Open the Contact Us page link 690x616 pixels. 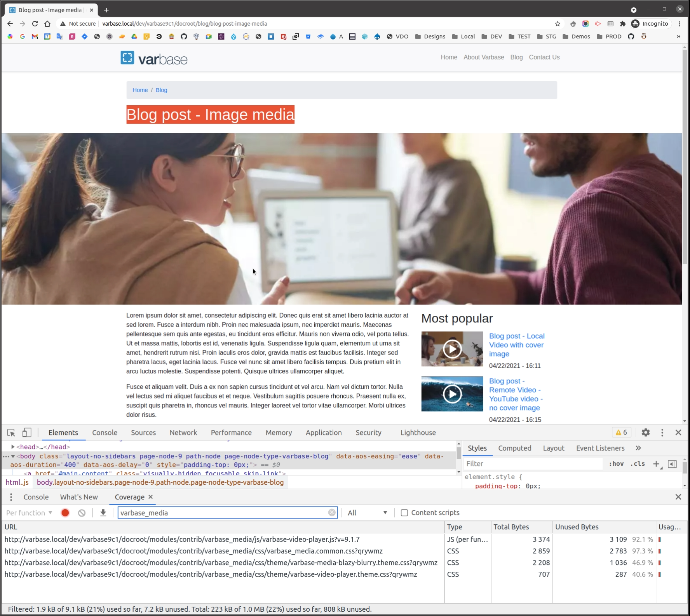tap(544, 57)
